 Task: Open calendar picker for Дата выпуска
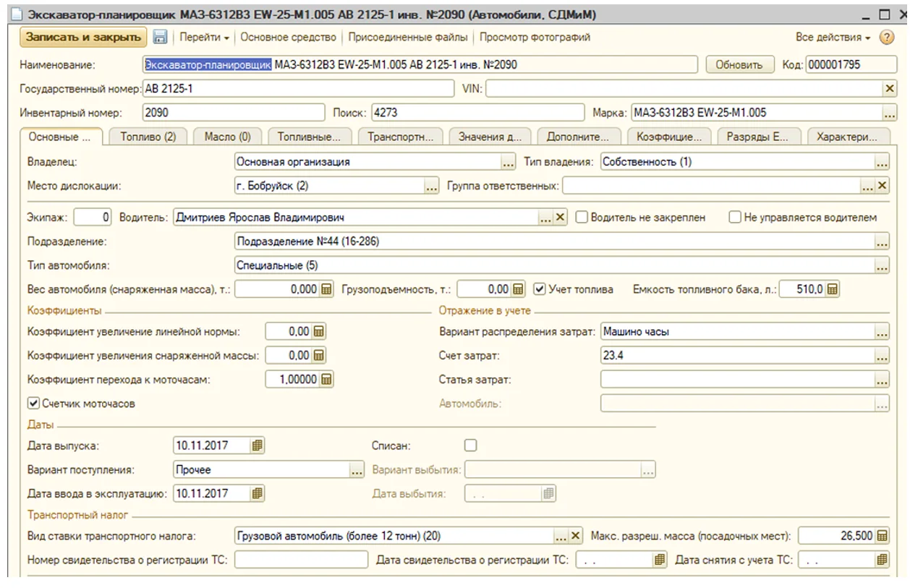coord(258,446)
